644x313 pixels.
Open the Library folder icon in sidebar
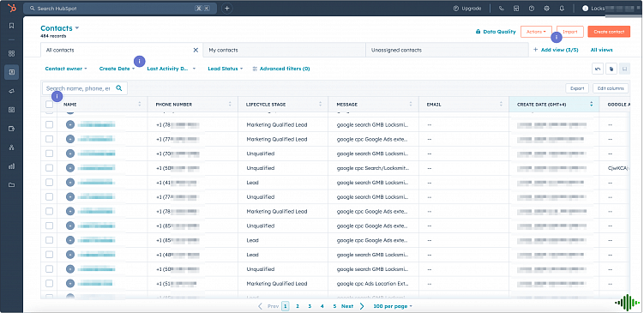[x=11, y=185]
